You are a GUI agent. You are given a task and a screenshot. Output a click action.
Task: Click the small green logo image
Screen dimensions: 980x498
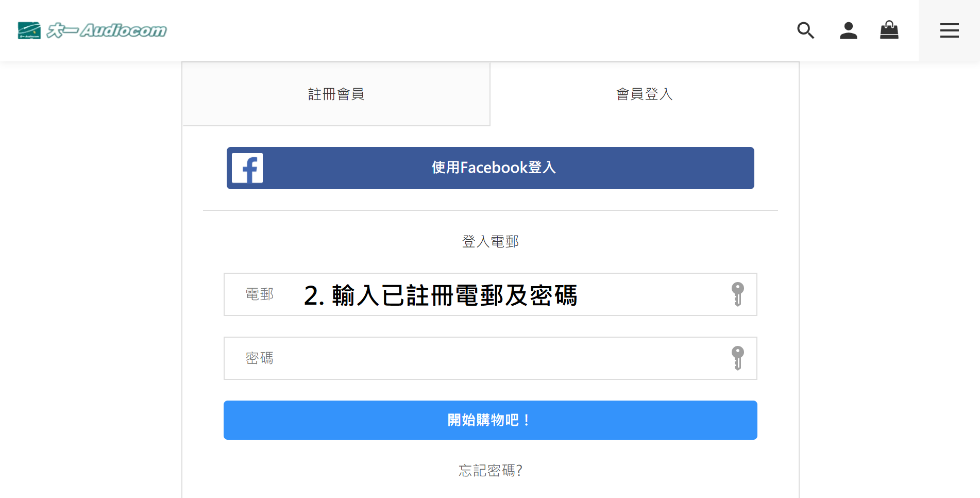(29, 30)
